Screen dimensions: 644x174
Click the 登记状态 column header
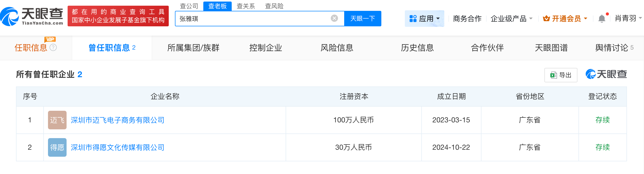(x=603, y=97)
